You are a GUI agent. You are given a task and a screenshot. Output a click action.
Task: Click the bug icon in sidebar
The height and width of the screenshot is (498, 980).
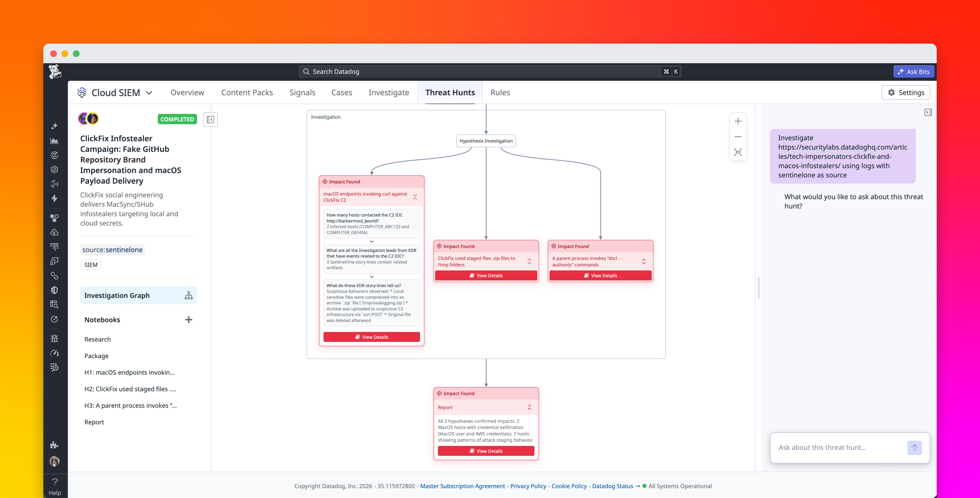(55, 339)
